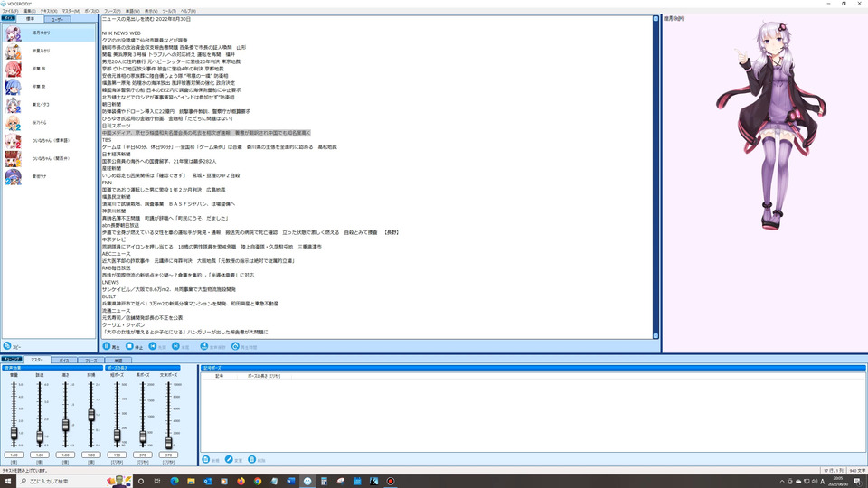Open File Explorer from the taskbar
The image size is (868, 488).
click(191, 482)
